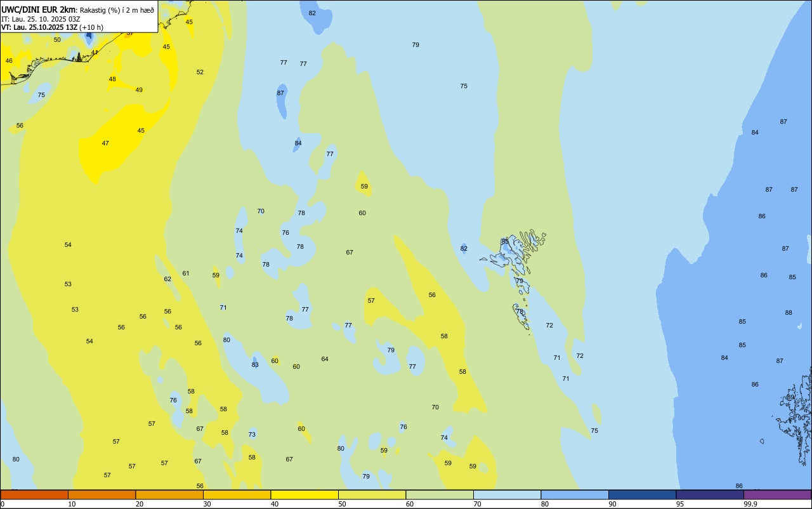Click the legend scale label '30'
This screenshot has width=812, height=509.
[x=207, y=504]
